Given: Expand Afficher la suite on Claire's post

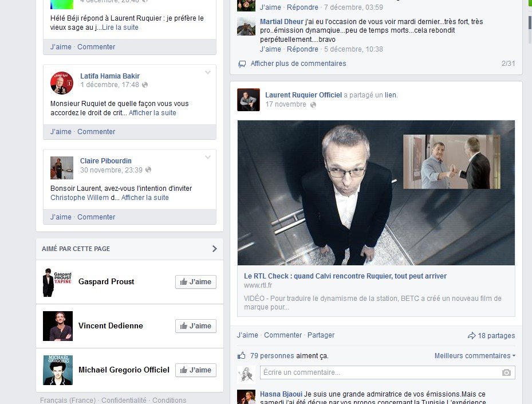Looking at the screenshot, I should (145, 198).
